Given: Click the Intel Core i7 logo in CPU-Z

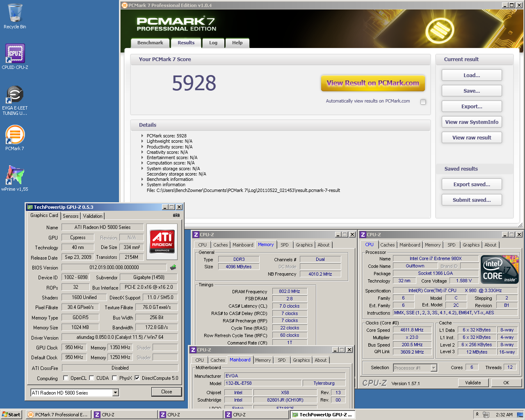Looking at the screenshot, I should 500,269.
